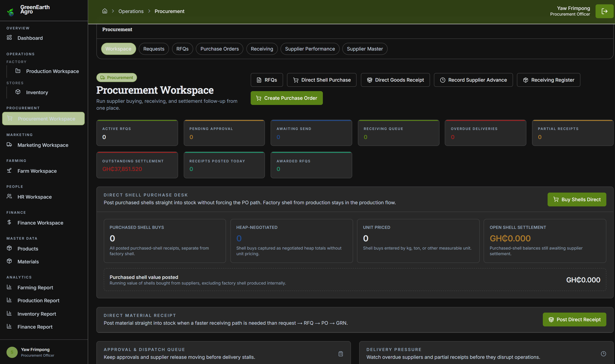Click the GreenEarth Agro leaf logo
Image resolution: width=615 pixels, height=364 pixels.
[x=11, y=12]
